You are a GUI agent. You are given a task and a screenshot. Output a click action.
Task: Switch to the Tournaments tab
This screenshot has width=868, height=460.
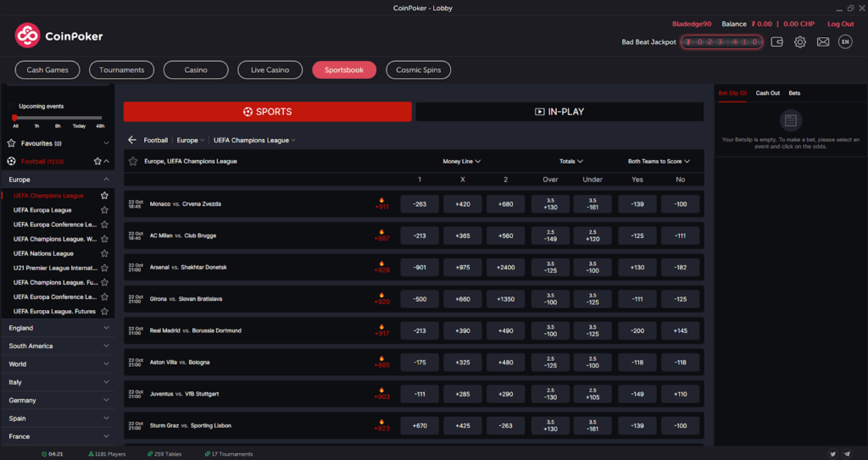[122, 69]
